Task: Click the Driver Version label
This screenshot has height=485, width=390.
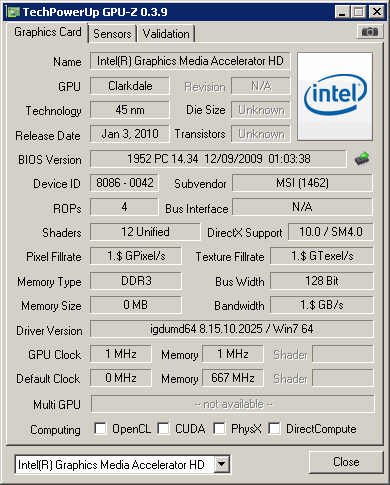Action: pos(49,331)
